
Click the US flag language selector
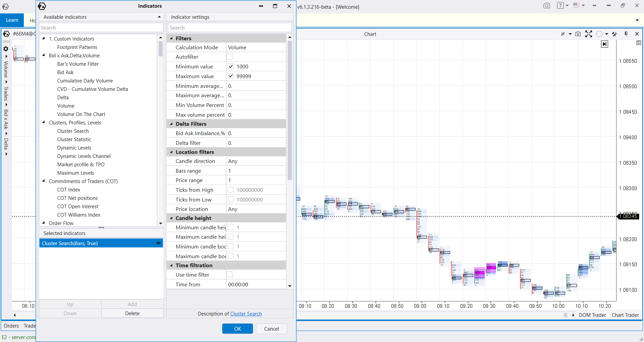click(577, 5)
